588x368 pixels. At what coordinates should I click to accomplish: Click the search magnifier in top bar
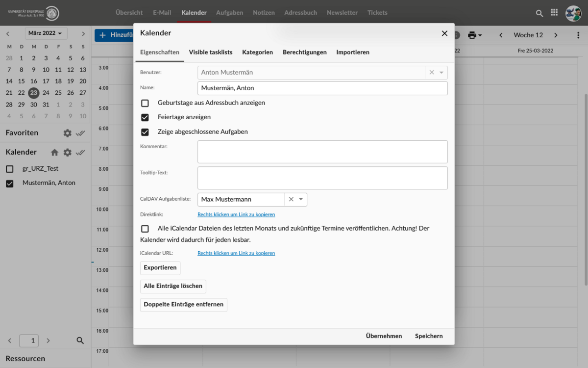[539, 13]
